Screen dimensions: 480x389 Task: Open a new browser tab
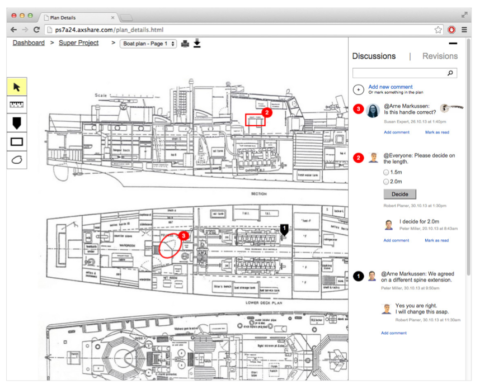126,18
